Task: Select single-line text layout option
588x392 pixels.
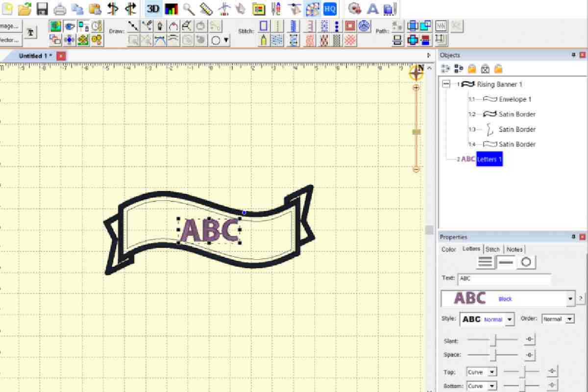Action: pyautogui.click(x=506, y=262)
